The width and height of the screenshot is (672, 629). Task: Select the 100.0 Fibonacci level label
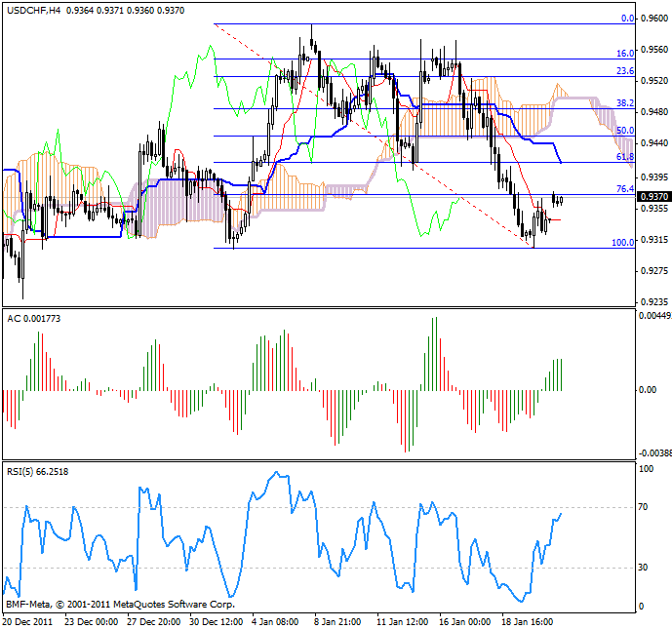pos(622,242)
